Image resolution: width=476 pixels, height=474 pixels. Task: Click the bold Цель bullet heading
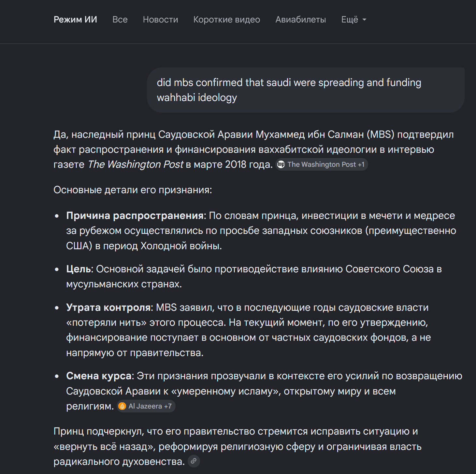[79, 269]
